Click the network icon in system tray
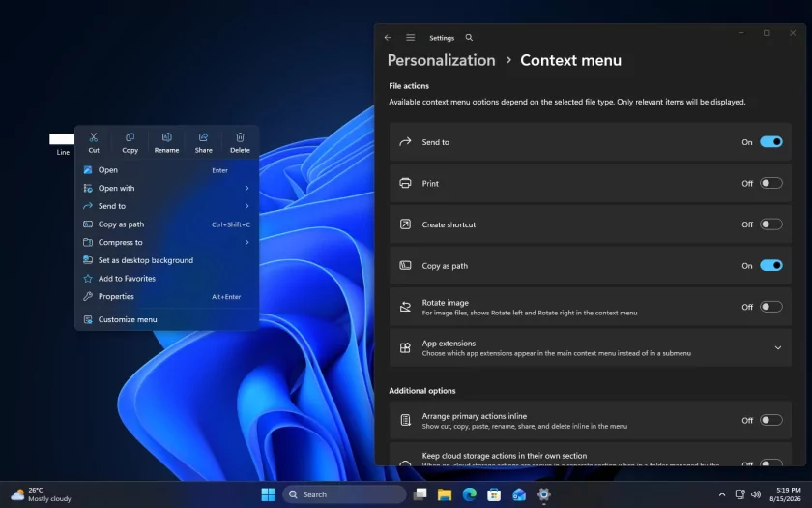 (740, 494)
